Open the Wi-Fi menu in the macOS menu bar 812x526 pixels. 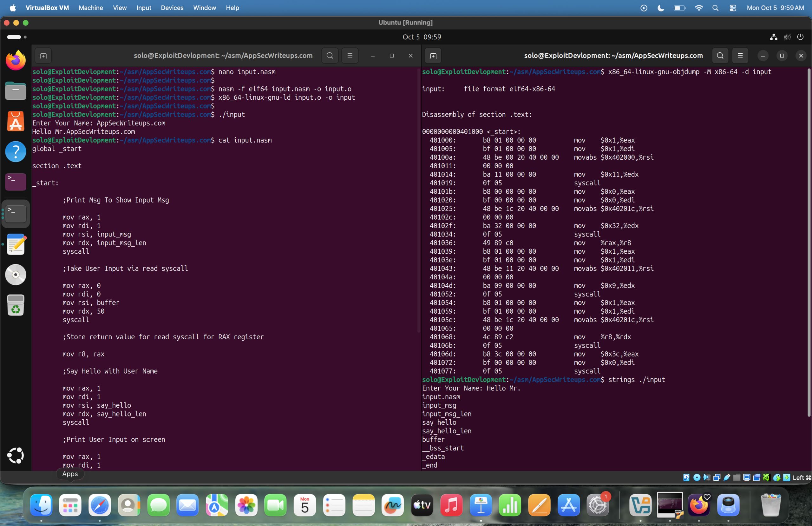[x=699, y=8]
